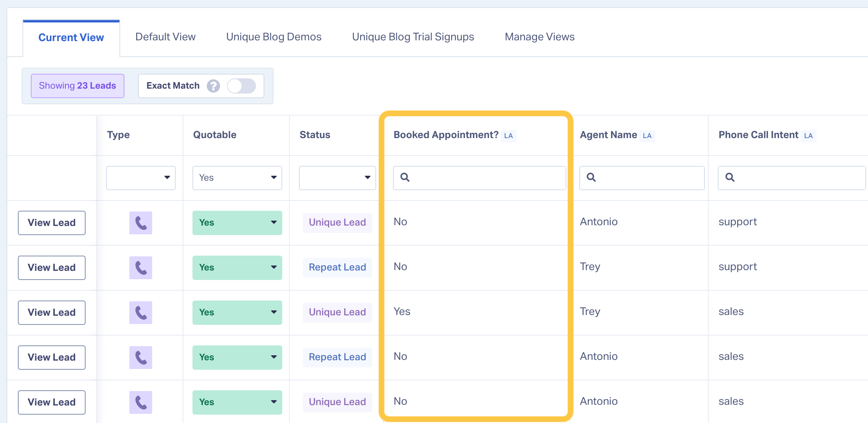Click the LA badge next to Booked Appointment
The height and width of the screenshot is (423, 868).
pyautogui.click(x=508, y=136)
